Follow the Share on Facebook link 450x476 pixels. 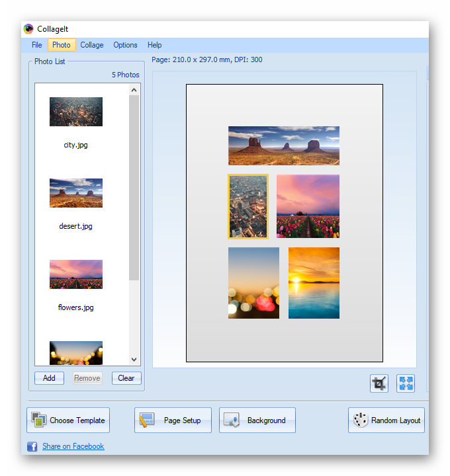(73, 446)
